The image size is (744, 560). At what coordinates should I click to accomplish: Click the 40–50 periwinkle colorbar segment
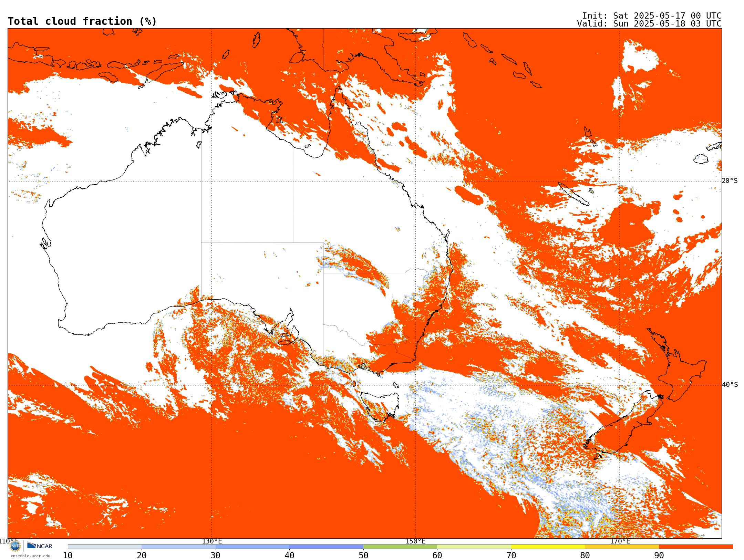[326, 547]
